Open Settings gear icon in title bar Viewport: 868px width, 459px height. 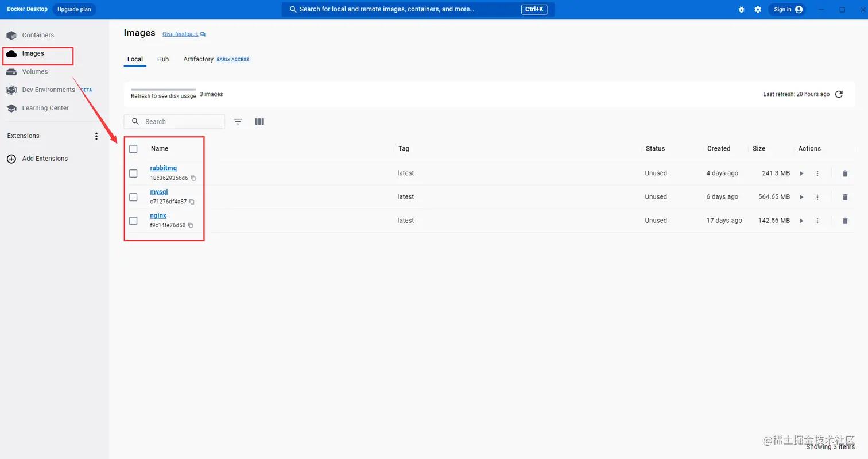point(758,10)
